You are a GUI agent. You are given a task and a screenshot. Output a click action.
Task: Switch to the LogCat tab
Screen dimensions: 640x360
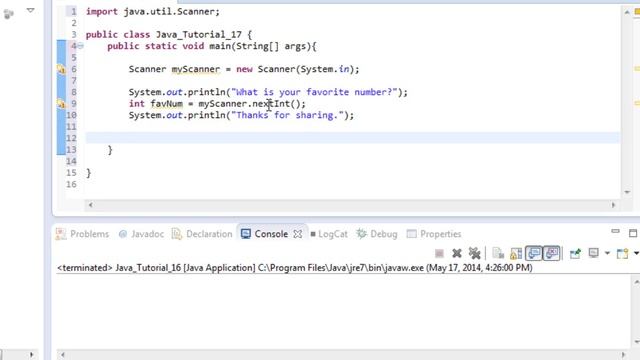tap(329, 234)
